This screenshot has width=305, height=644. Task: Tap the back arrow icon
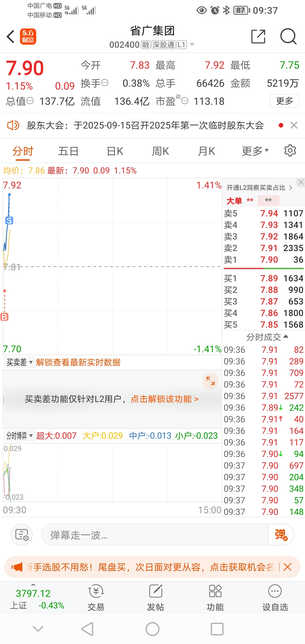10,36
